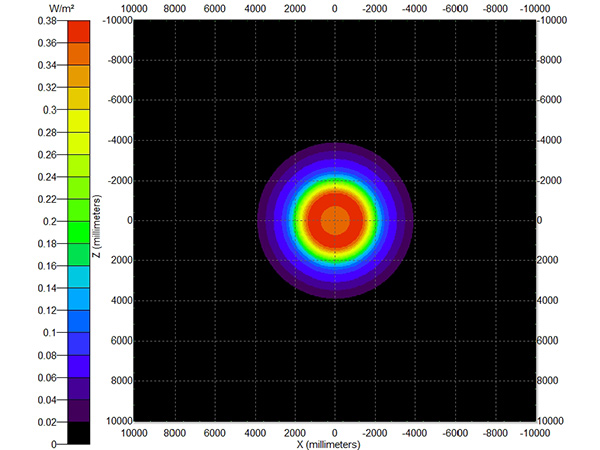The height and width of the screenshot is (450, 600).
Task: Click the 0.16 scale value
Action: pos(47,266)
